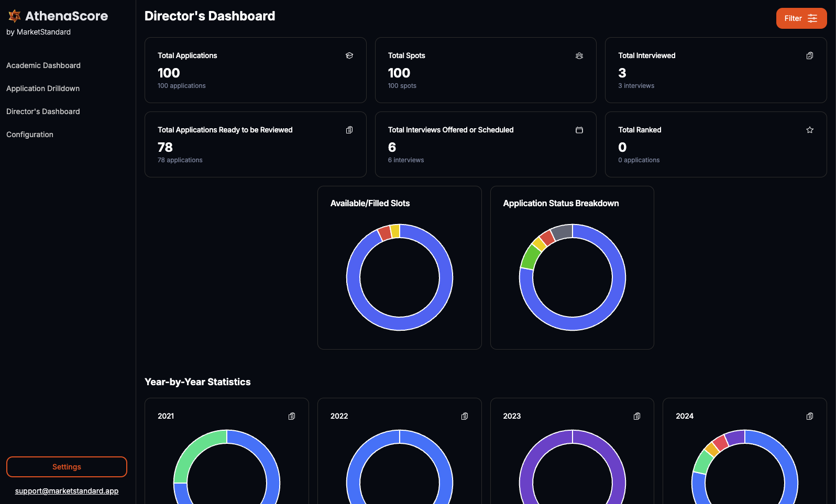The image size is (836, 504).
Task: Click the people icon in Total Spots card
Action: (x=579, y=55)
